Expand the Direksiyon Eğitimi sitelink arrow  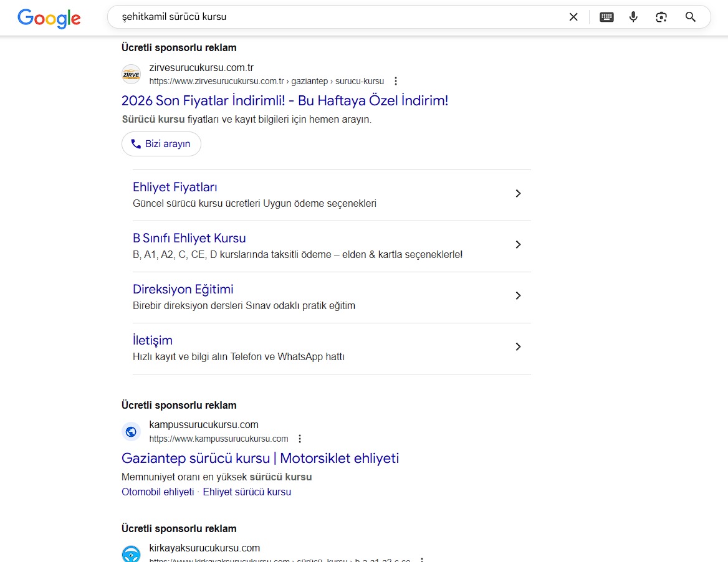[517, 296]
